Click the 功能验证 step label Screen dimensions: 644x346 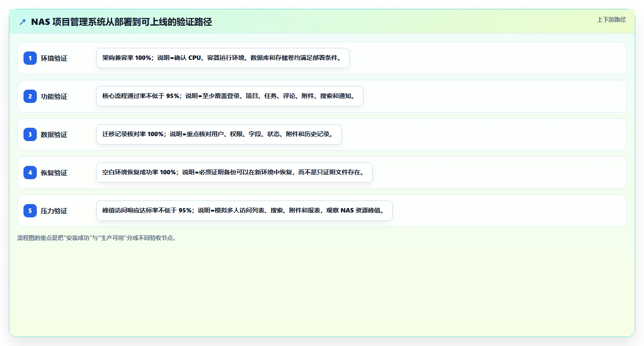coord(54,96)
